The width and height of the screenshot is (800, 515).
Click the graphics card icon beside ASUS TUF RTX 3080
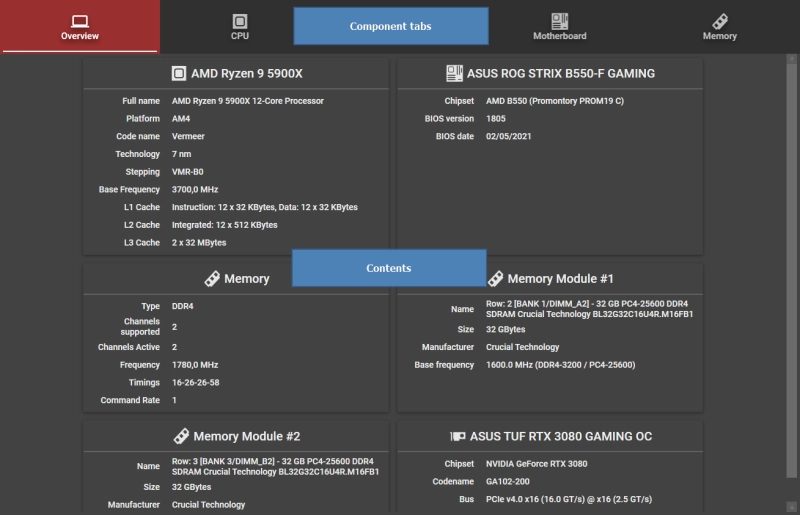point(458,436)
